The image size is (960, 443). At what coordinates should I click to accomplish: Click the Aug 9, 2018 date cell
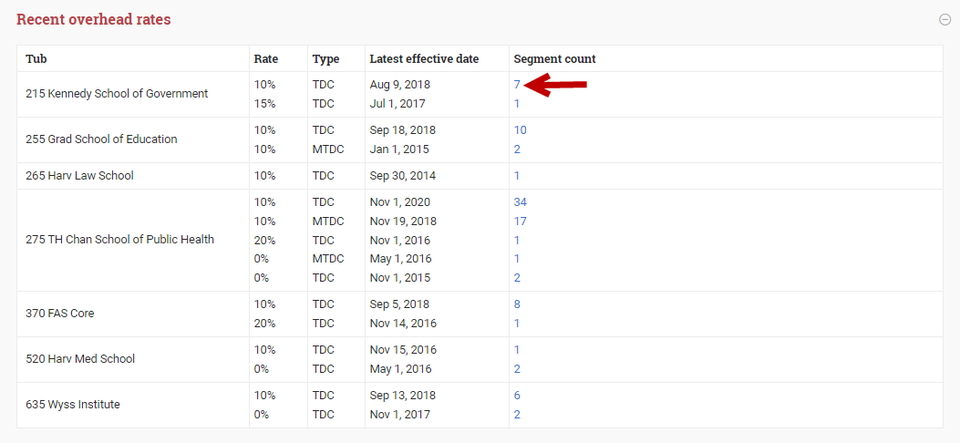point(400,84)
